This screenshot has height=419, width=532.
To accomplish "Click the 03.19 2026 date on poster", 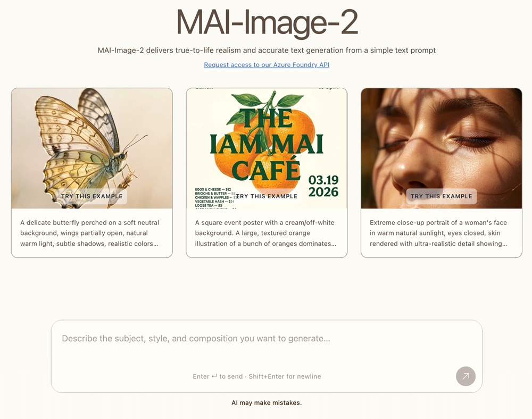I will pyautogui.click(x=323, y=186).
